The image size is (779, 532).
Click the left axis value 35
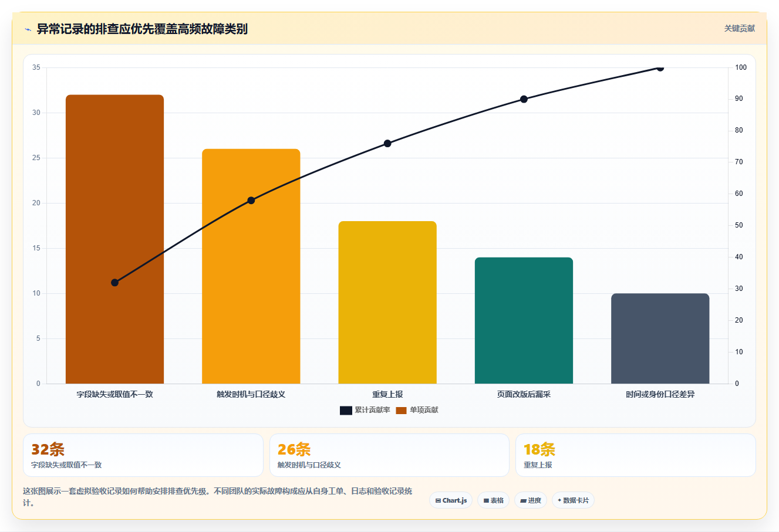point(36,67)
